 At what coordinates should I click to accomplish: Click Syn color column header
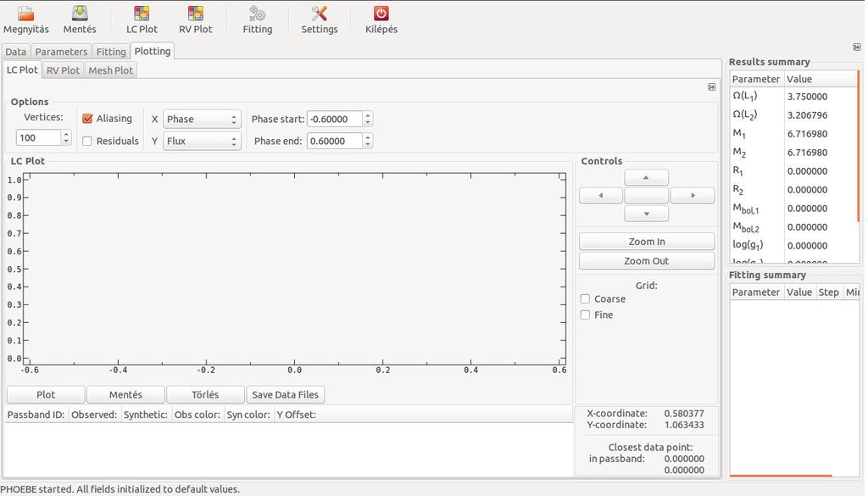[248, 415]
